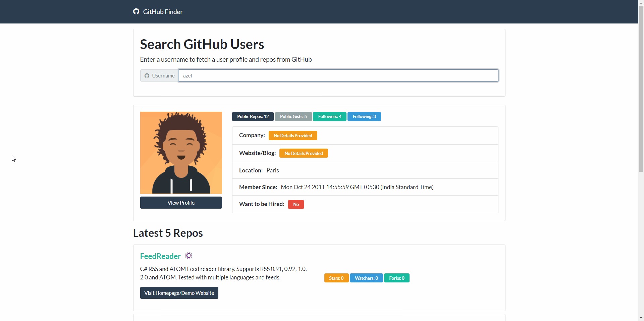Click the Company No Details Provided badge
The image size is (644, 321).
click(293, 136)
